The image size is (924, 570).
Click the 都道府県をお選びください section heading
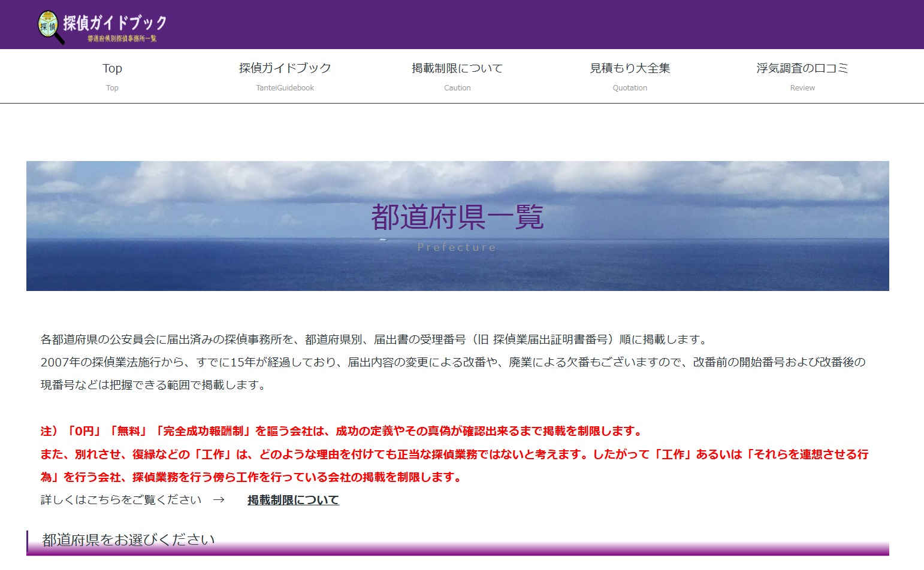[x=129, y=540]
